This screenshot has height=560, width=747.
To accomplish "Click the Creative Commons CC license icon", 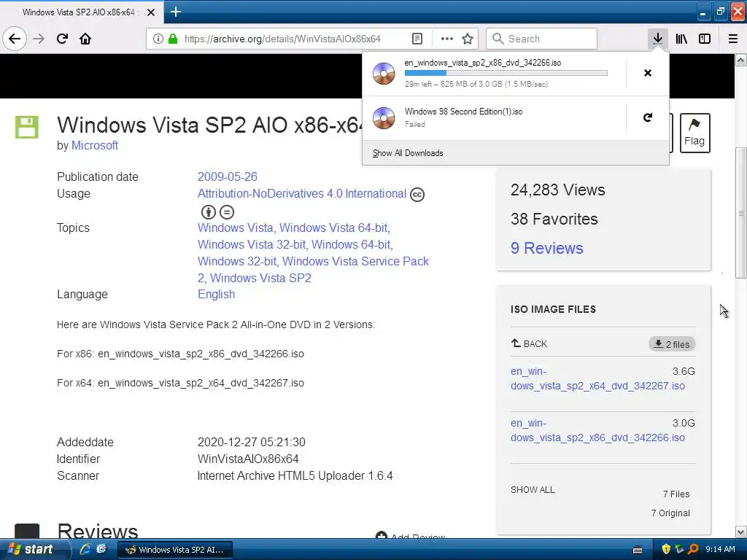I will coord(417,195).
